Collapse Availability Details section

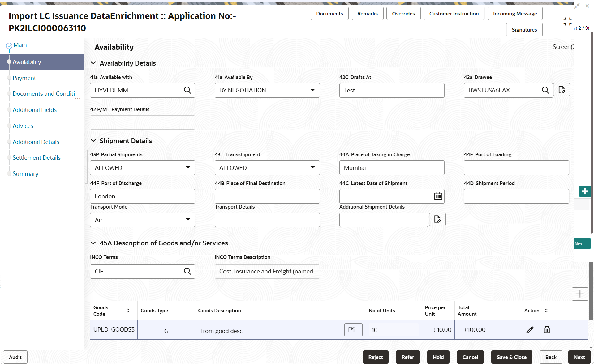93,63
